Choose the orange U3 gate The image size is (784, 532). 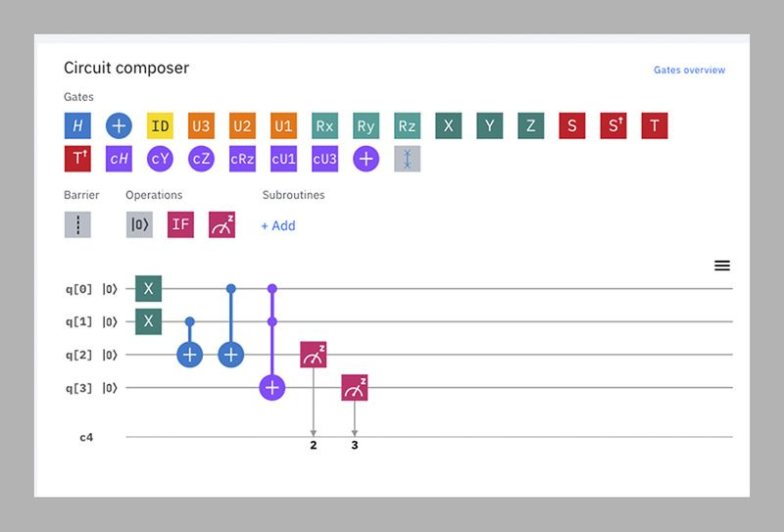pos(201,125)
